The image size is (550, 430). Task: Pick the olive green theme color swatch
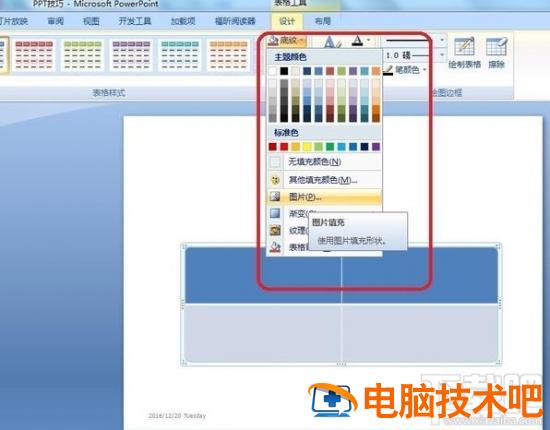tap(341, 71)
